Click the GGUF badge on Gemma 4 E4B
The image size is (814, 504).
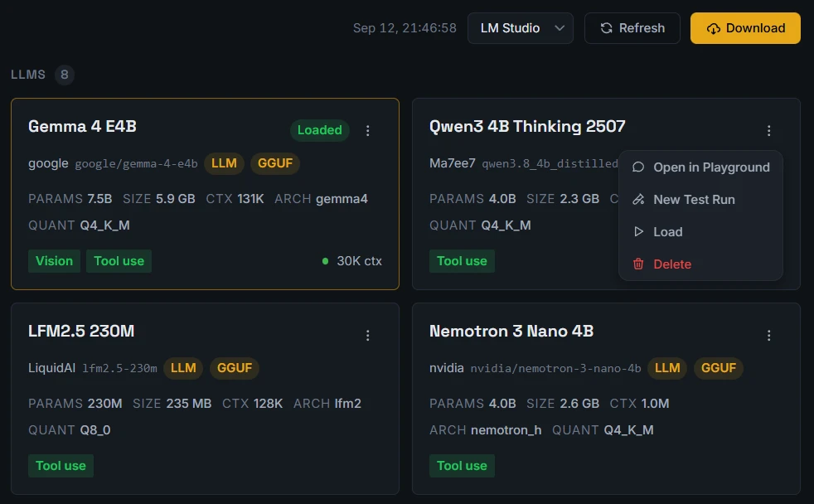(x=275, y=163)
